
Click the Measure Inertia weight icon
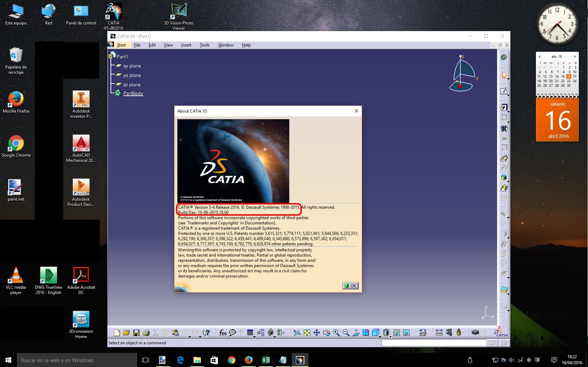coord(459,333)
